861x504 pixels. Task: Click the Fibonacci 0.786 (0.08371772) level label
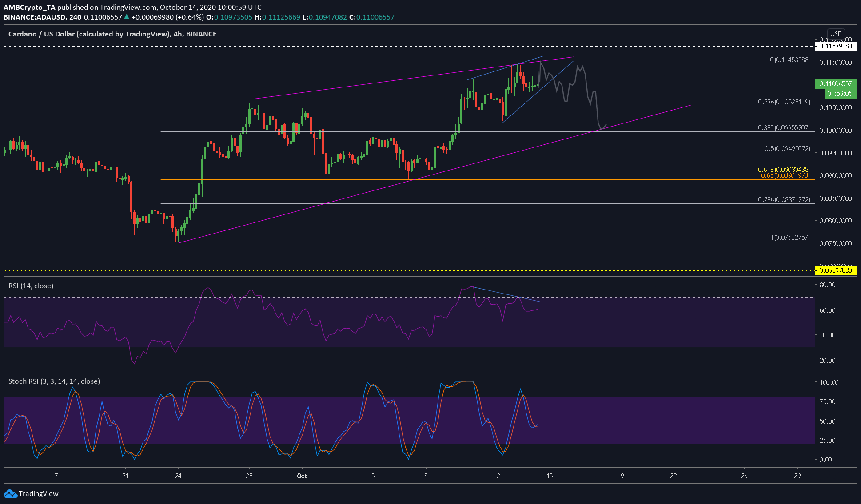click(784, 200)
